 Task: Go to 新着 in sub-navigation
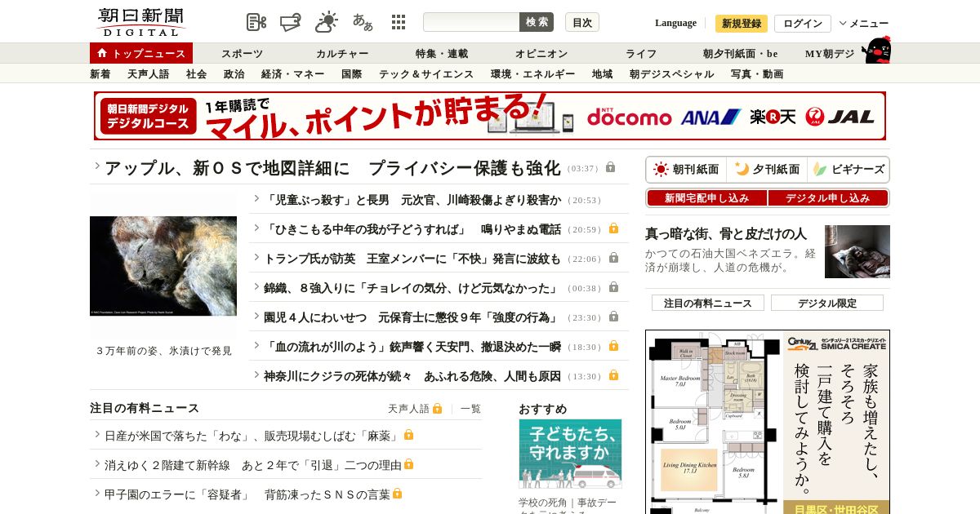click(100, 74)
